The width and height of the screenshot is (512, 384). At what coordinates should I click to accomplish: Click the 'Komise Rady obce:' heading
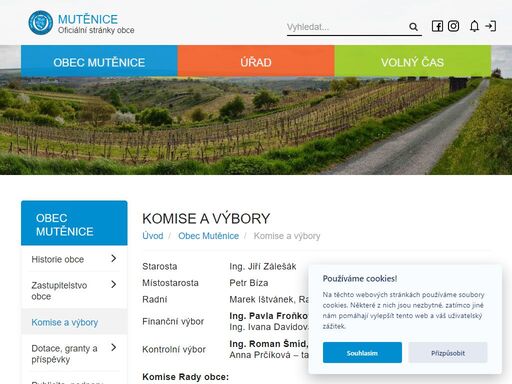[186, 377]
